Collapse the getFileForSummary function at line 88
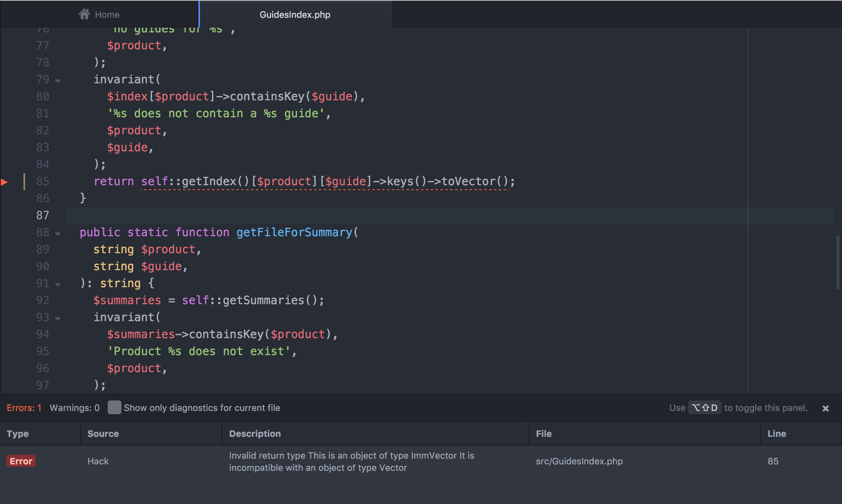Image resolution: width=842 pixels, height=504 pixels. pyautogui.click(x=58, y=233)
